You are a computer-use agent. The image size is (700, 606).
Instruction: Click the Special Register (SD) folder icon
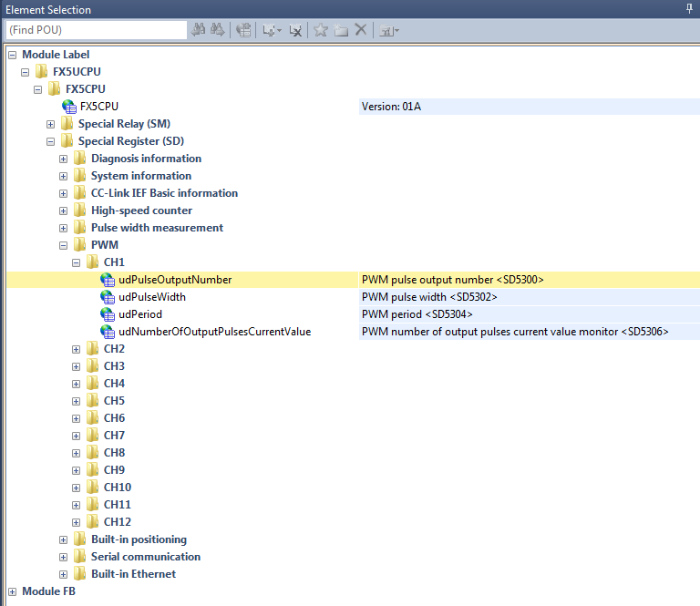pos(67,140)
